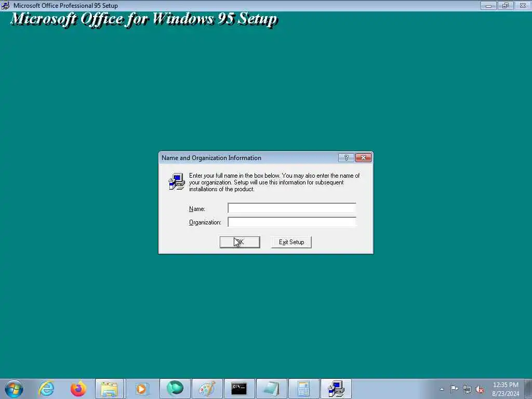Click the muted volume tray icon
The width and height of the screenshot is (532, 399).
tap(480, 389)
